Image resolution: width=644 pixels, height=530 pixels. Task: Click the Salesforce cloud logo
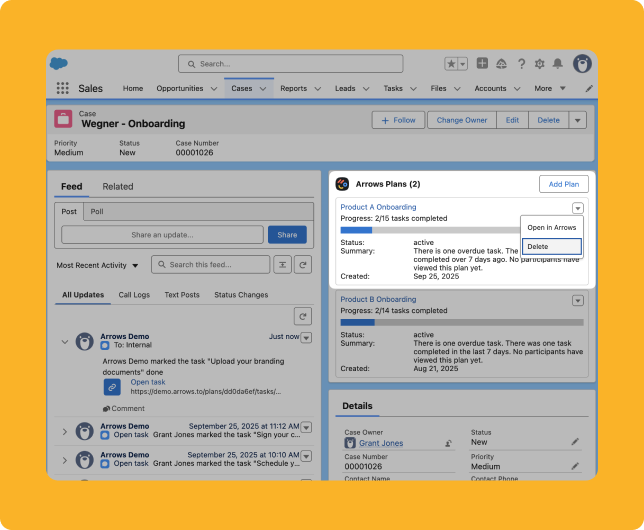click(x=59, y=64)
